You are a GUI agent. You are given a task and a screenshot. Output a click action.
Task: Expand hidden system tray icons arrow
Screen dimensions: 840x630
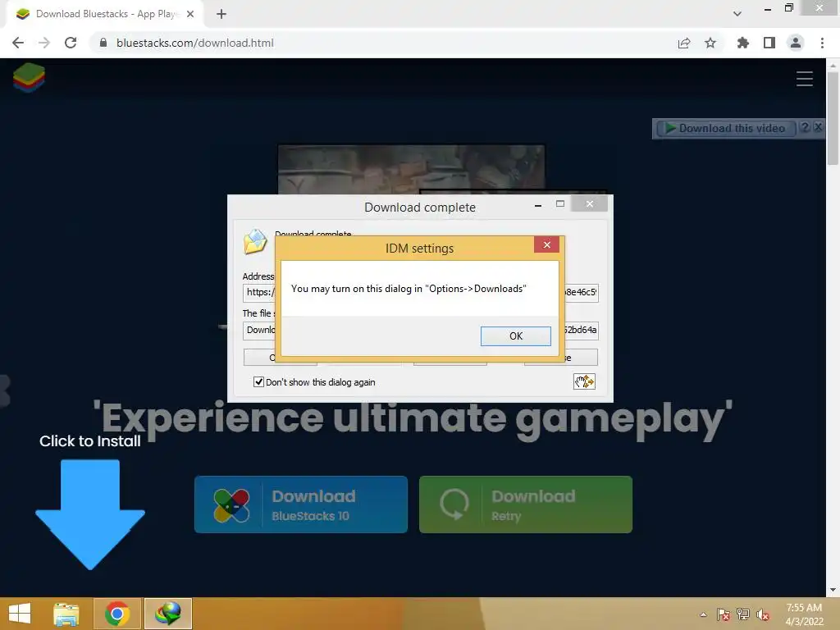click(x=703, y=614)
